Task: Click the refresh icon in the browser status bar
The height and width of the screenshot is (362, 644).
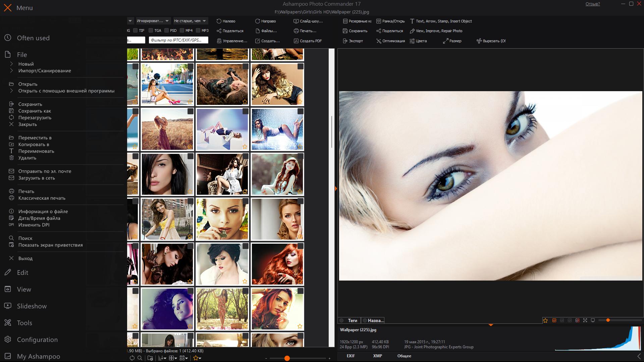Action: click(132, 358)
